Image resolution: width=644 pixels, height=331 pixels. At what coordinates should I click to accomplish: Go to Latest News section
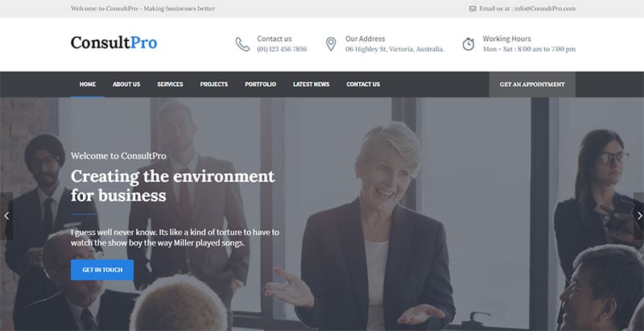tap(312, 85)
